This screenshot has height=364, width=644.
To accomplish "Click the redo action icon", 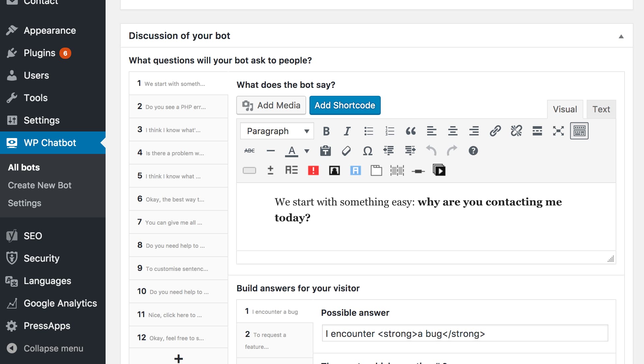I will pos(452,151).
